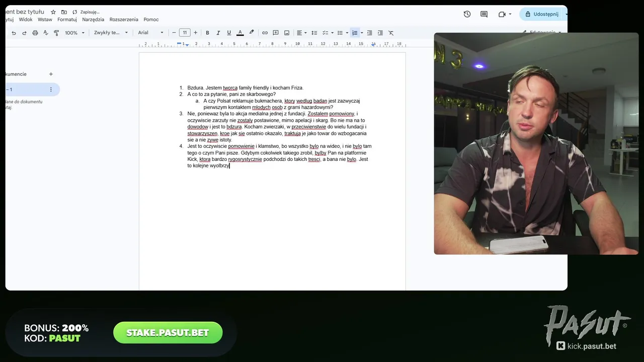Screen dimensions: 644x362
Task: Star the document as favorite
Action: coord(53,12)
